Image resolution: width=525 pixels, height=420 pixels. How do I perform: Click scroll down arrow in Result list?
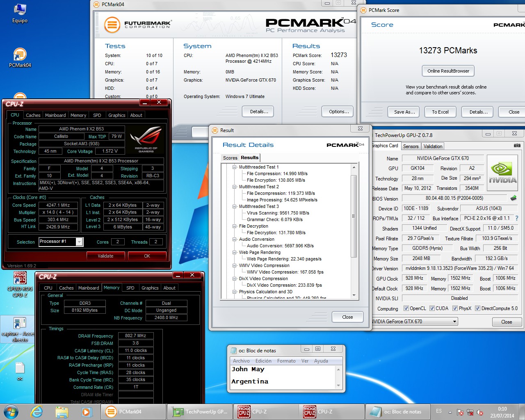pos(354,295)
